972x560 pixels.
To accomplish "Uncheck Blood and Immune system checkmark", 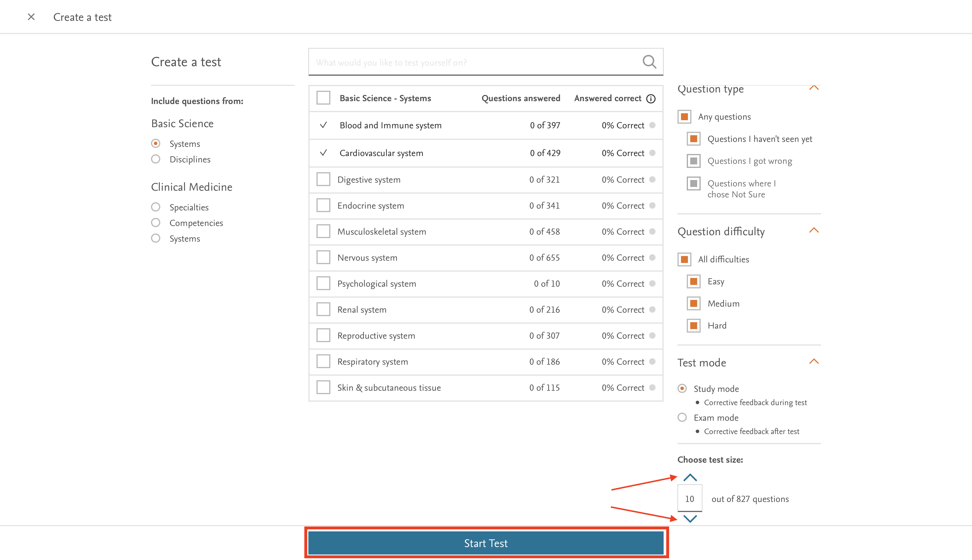I will coord(323,125).
